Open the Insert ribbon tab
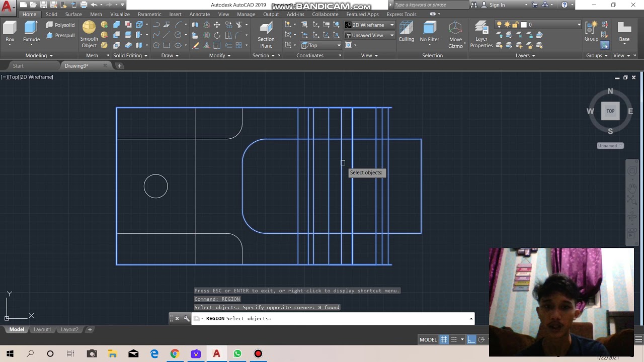This screenshot has height=362, width=644. point(176,14)
